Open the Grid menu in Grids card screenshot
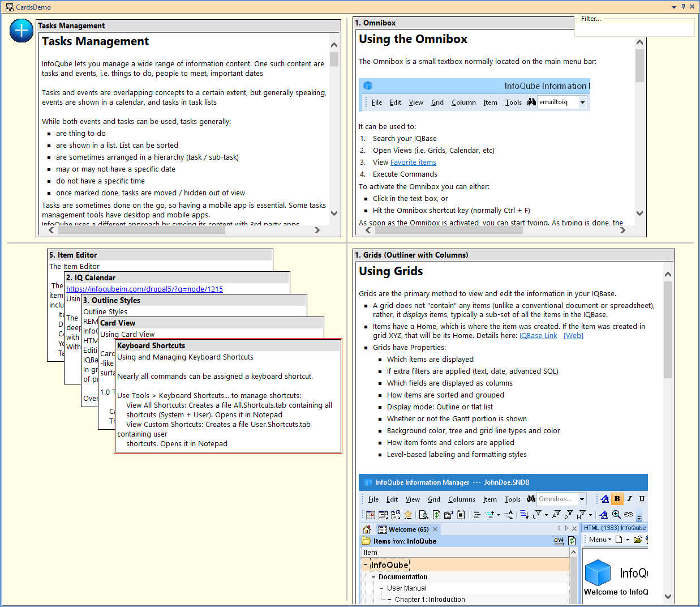 [434, 499]
